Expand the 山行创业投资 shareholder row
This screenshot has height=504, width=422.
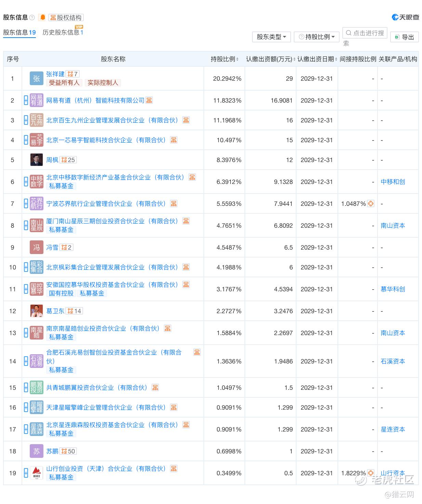pyautogui.click(x=26, y=473)
